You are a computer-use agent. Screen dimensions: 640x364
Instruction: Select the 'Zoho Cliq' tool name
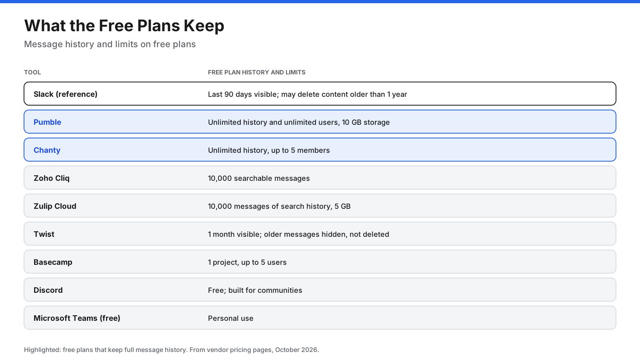pos(52,178)
